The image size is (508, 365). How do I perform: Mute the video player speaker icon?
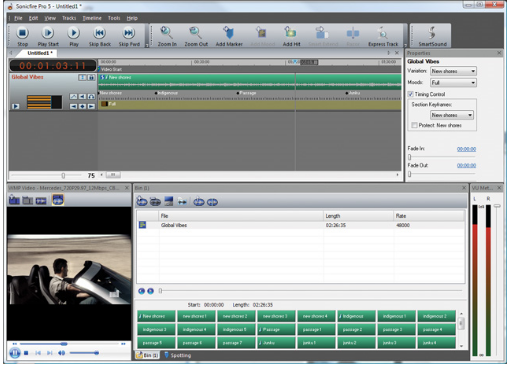tap(62, 353)
